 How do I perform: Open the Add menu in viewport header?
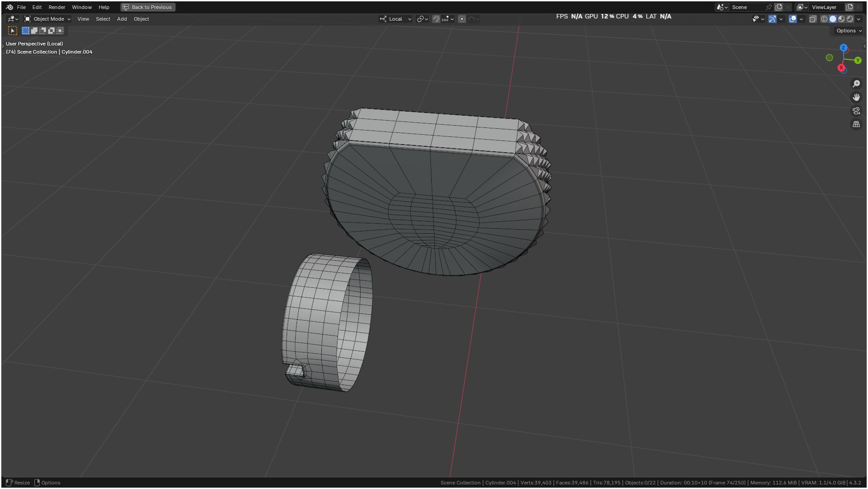click(x=122, y=19)
